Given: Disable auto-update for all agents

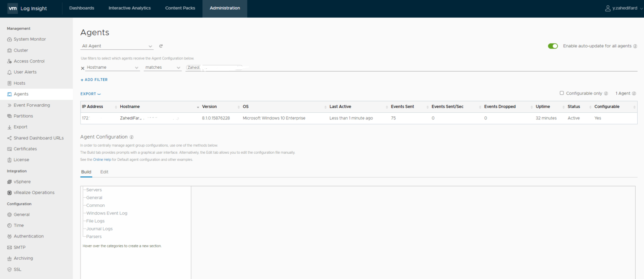Looking at the screenshot, I should [x=553, y=46].
